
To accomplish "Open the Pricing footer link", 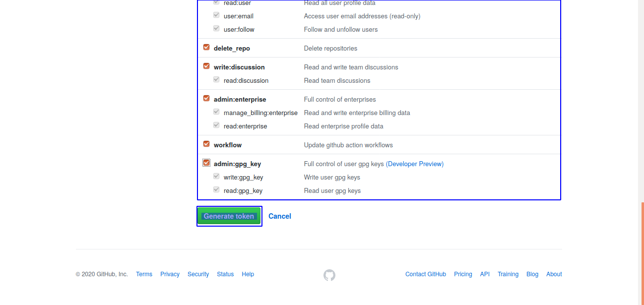I will pyautogui.click(x=463, y=274).
